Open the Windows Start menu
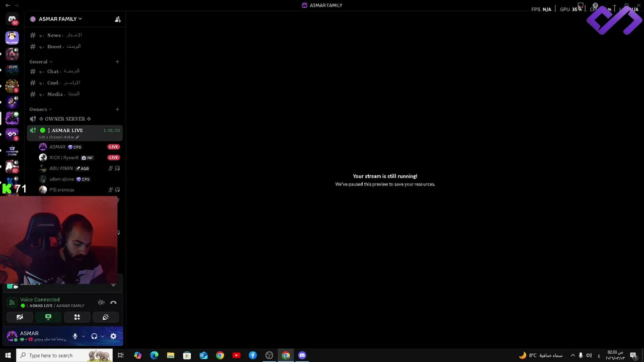 [x=8, y=355]
